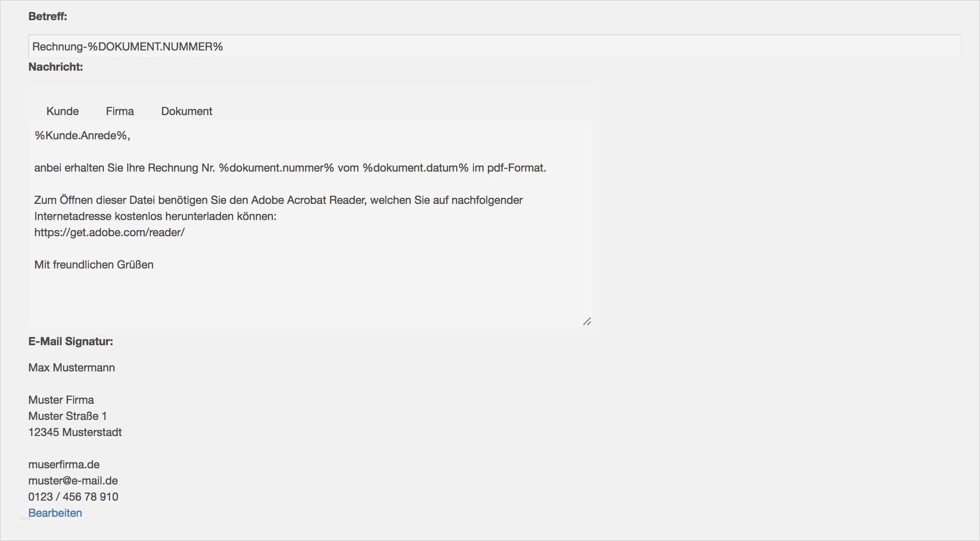The width and height of the screenshot is (980, 541).
Task: Click the "Mit freundlichen Grüßen" closing line
Action: [x=94, y=264]
